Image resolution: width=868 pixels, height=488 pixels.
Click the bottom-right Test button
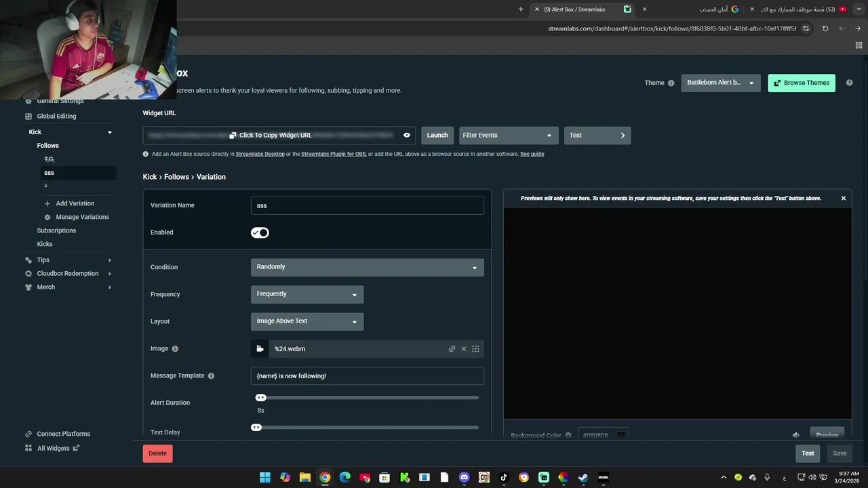pos(808,453)
